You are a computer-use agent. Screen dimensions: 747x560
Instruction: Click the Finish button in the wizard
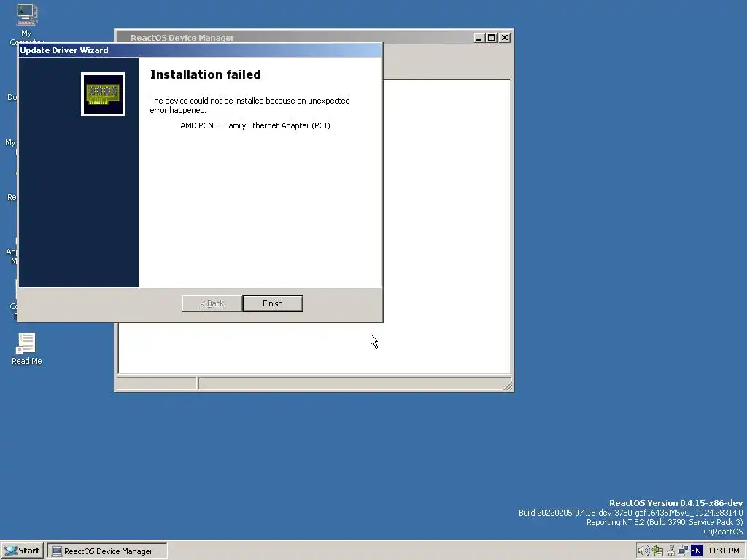click(273, 303)
